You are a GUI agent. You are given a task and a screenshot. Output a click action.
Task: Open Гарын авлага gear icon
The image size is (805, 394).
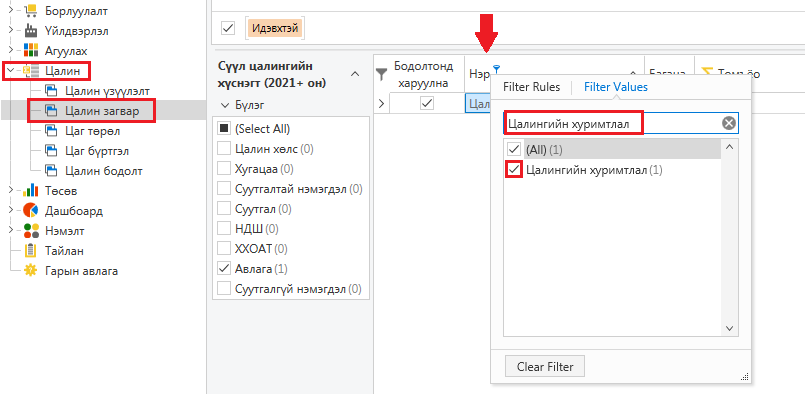point(31,271)
